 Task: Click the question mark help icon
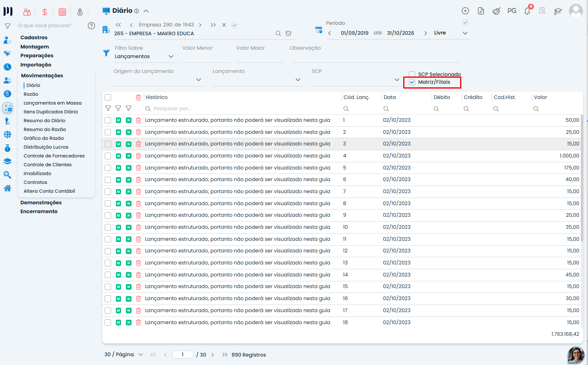(x=91, y=26)
